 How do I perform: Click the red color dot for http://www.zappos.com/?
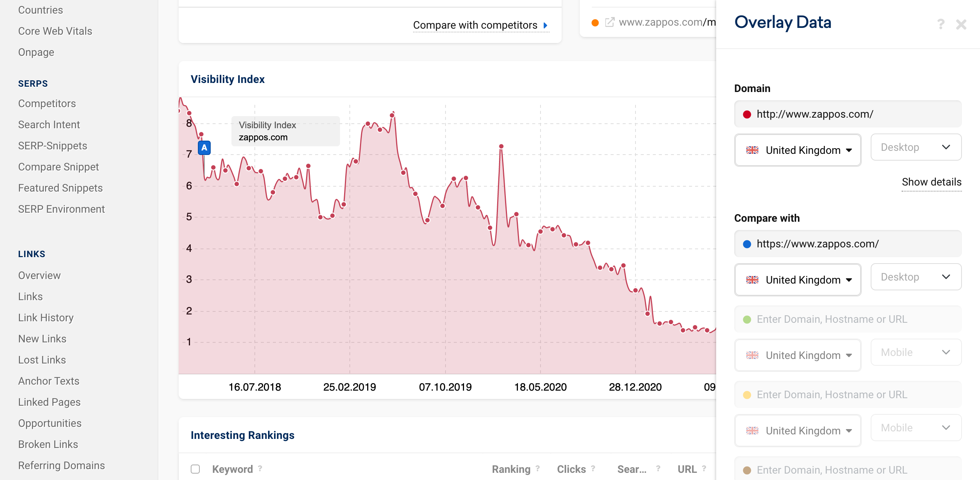coord(747,114)
